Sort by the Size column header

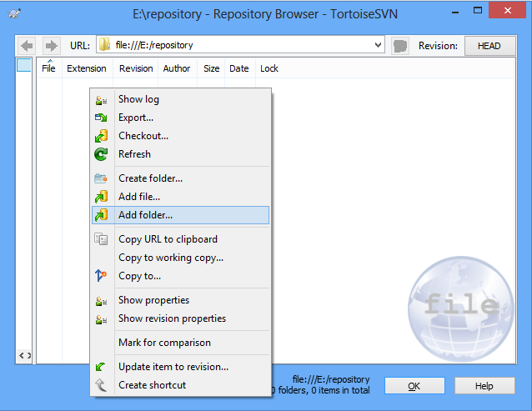211,68
